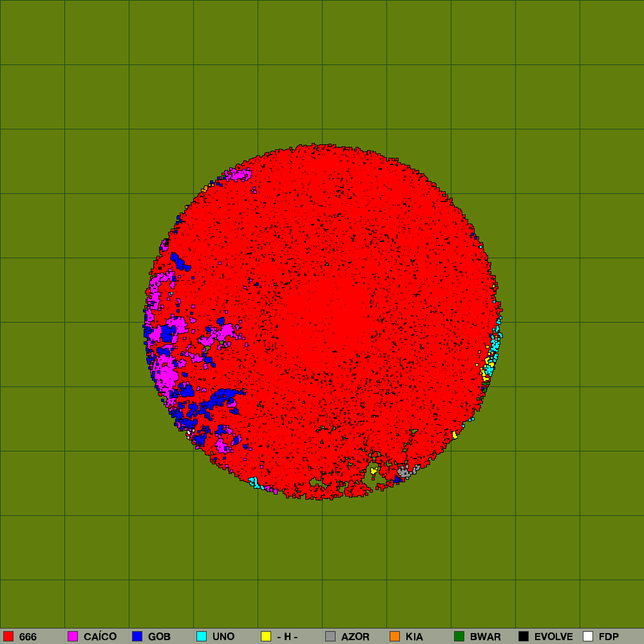Click the red 666 legend swatch
Screen dimensions: 644x644
click(x=8, y=636)
